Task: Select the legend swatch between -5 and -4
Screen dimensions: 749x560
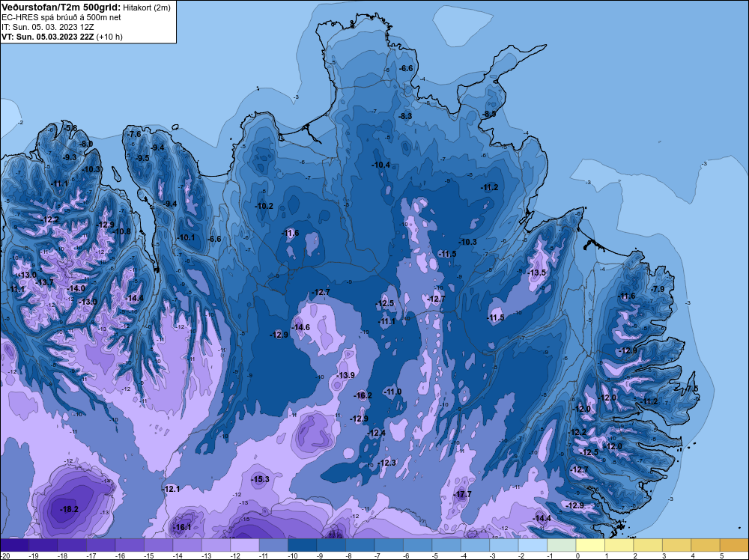Action: (x=446, y=545)
